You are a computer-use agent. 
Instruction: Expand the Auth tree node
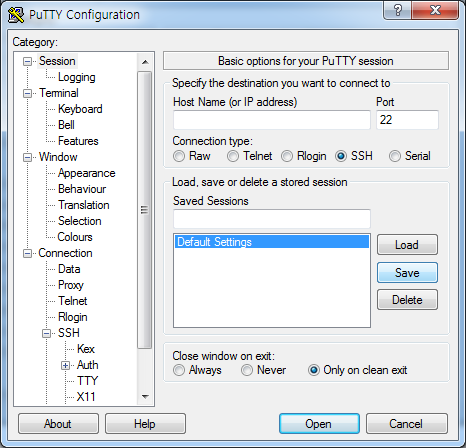coord(66,366)
